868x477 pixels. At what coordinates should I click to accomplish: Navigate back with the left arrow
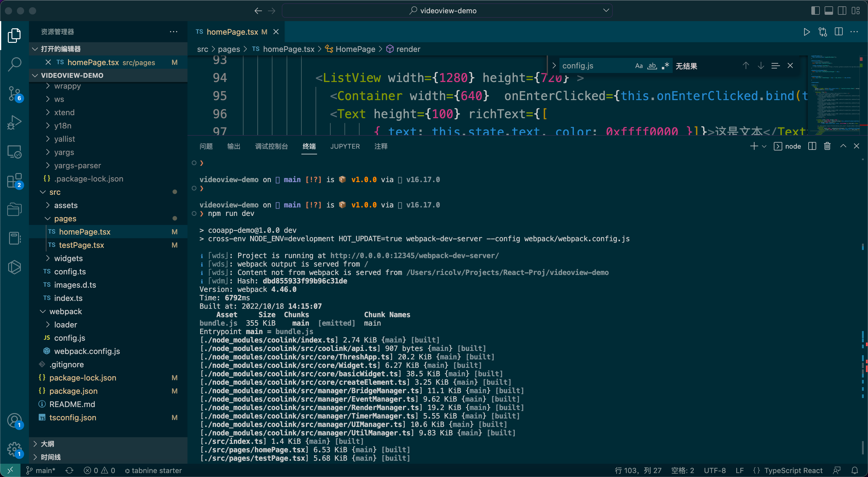(x=258, y=11)
